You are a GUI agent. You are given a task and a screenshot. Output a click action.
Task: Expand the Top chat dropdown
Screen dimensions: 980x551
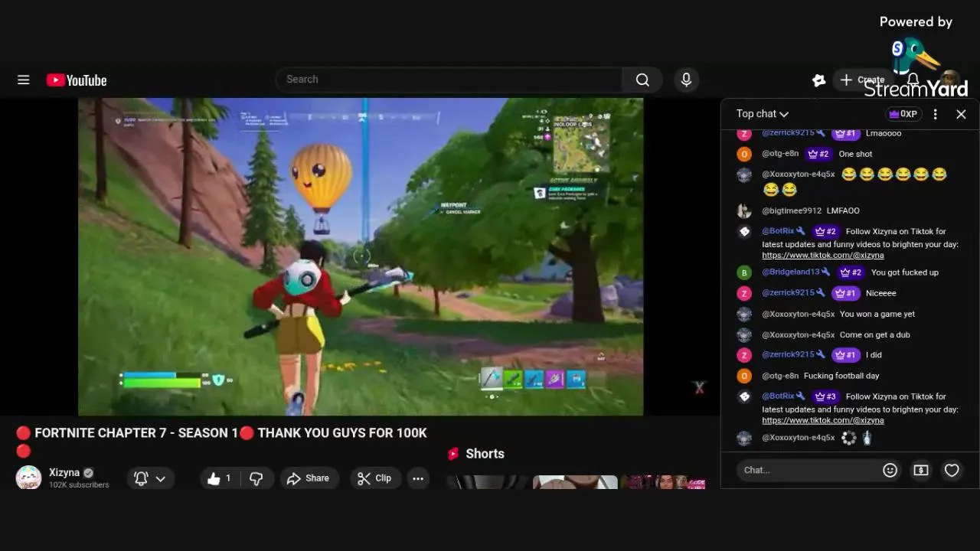pos(762,113)
